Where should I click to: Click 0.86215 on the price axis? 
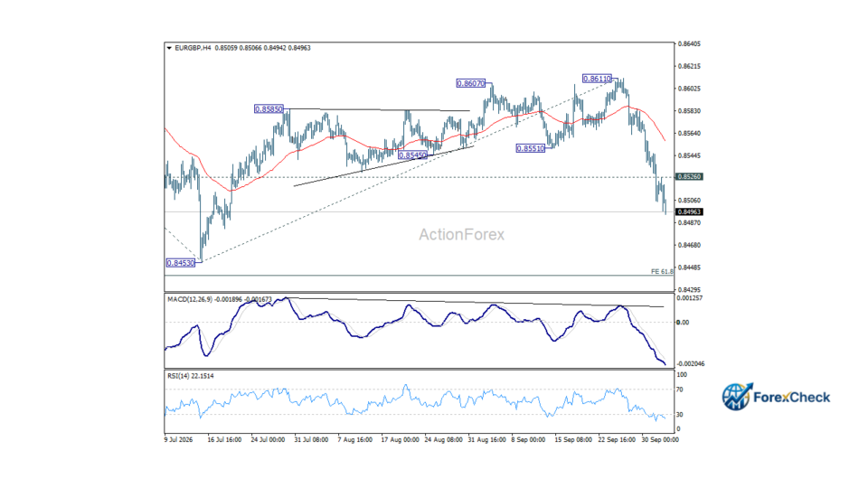click(689, 66)
